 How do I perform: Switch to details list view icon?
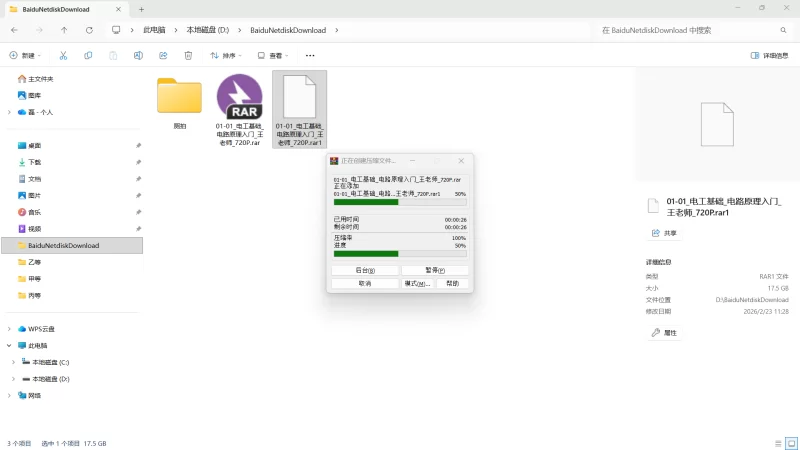(778, 443)
